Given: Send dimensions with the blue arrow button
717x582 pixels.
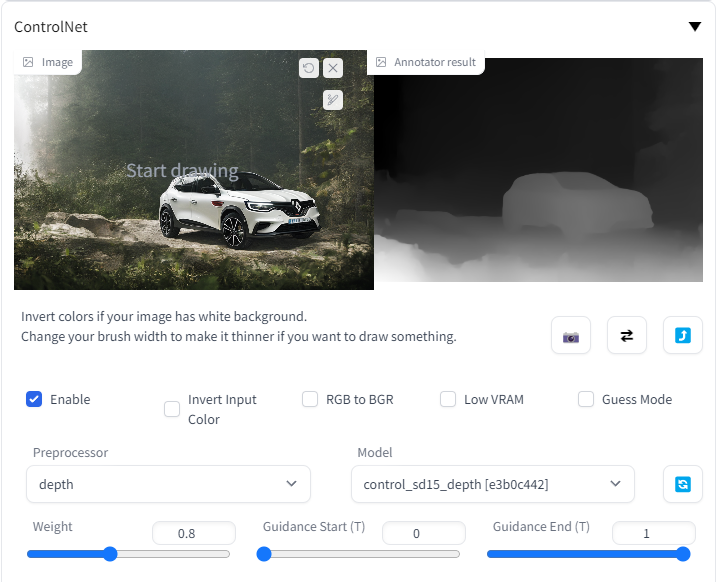Looking at the screenshot, I should pos(683,336).
